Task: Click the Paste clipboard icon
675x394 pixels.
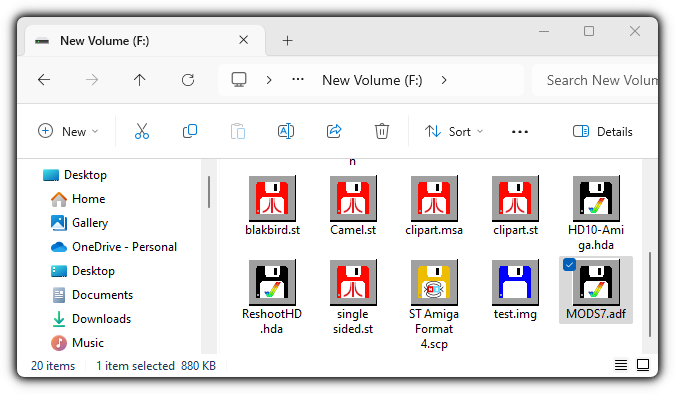Action: click(x=238, y=131)
